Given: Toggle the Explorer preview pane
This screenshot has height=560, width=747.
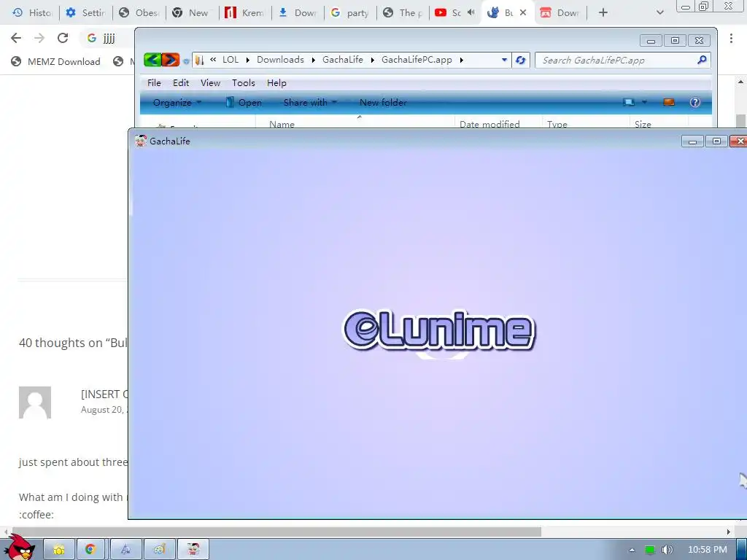Looking at the screenshot, I should coord(669,102).
